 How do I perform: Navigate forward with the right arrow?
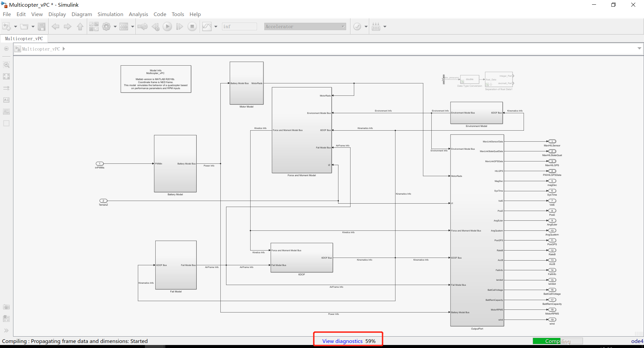click(x=68, y=26)
